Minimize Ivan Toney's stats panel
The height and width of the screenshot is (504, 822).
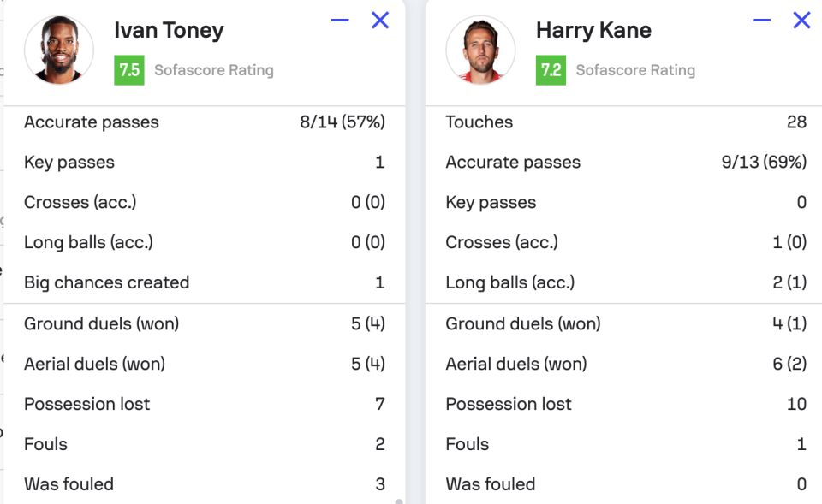340,21
